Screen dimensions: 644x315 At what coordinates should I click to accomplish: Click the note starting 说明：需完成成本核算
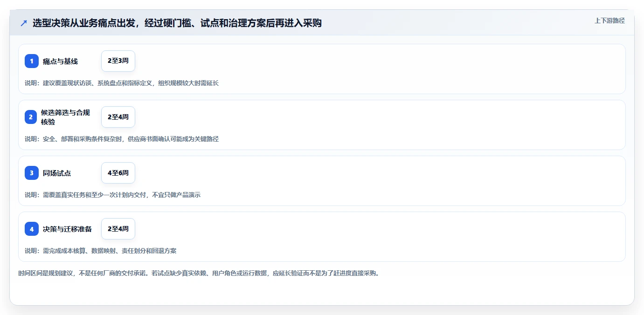pos(100,251)
